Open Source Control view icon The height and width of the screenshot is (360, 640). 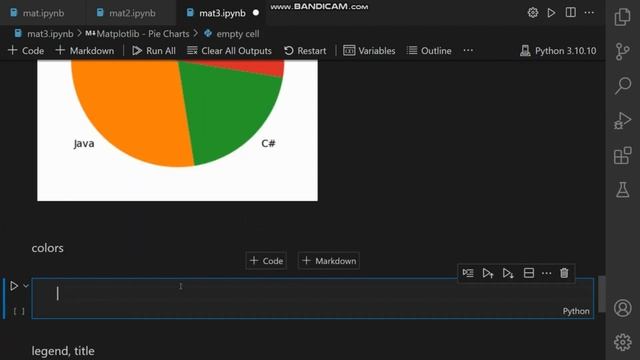click(622, 51)
